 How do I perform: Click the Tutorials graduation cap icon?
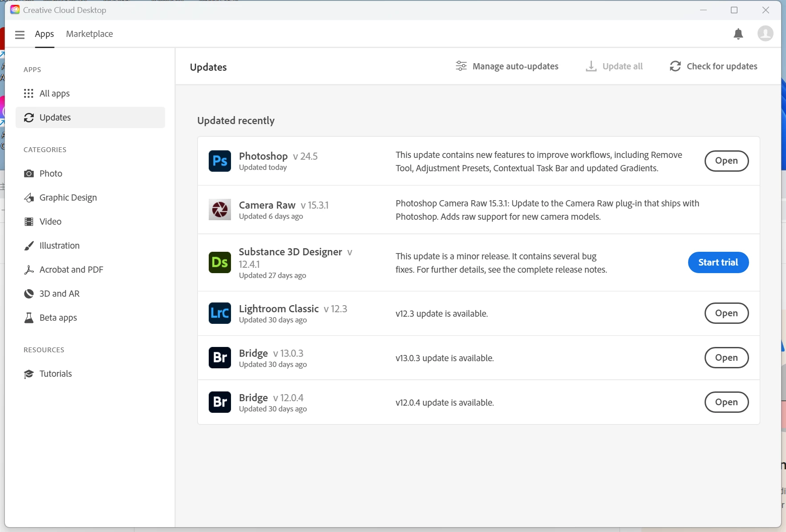(29, 374)
